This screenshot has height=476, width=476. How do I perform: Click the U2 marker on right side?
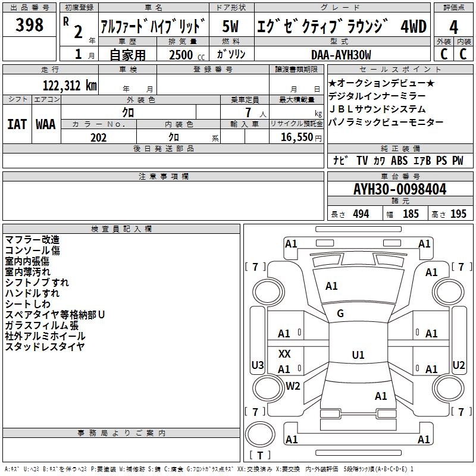[x=458, y=365]
